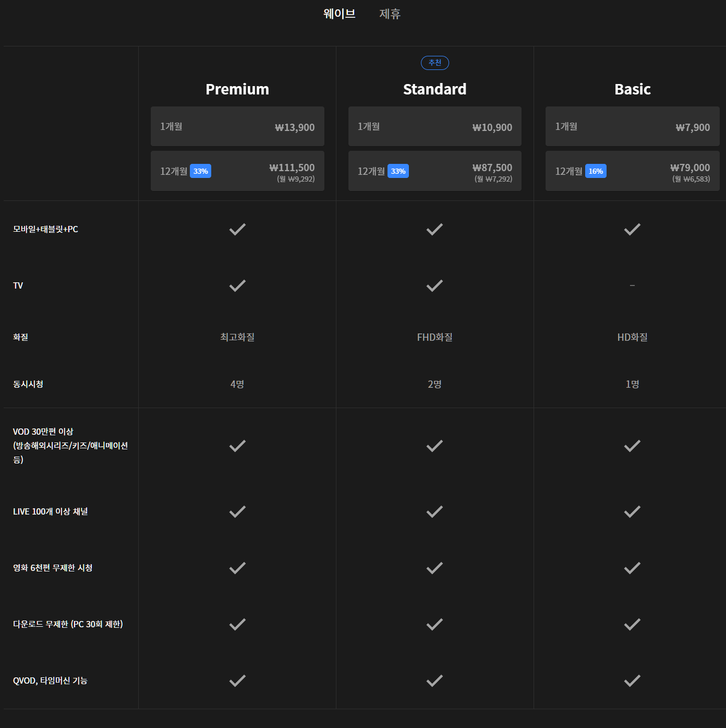Click the Basic checkmark for 영화 6천편 무제한 시청
This screenshot has height=728, width=726.
point(632,568)
